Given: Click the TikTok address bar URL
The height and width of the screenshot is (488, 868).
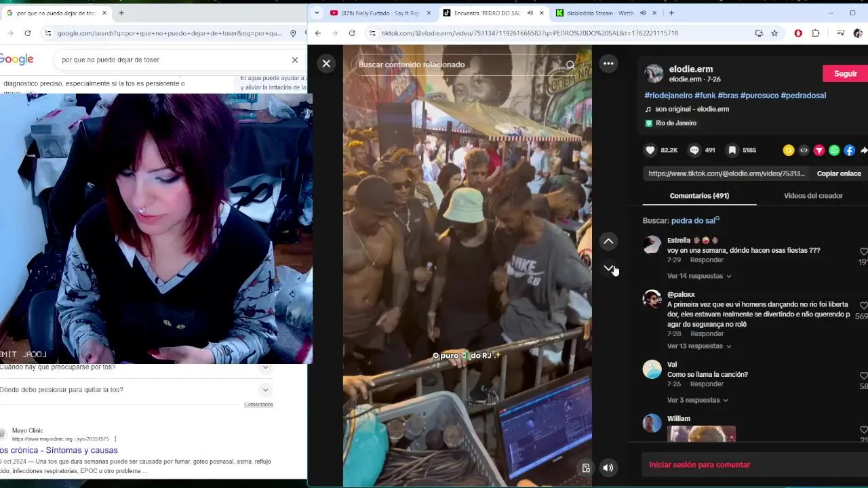Looking at the screenshot, I should tap(529, 33).
